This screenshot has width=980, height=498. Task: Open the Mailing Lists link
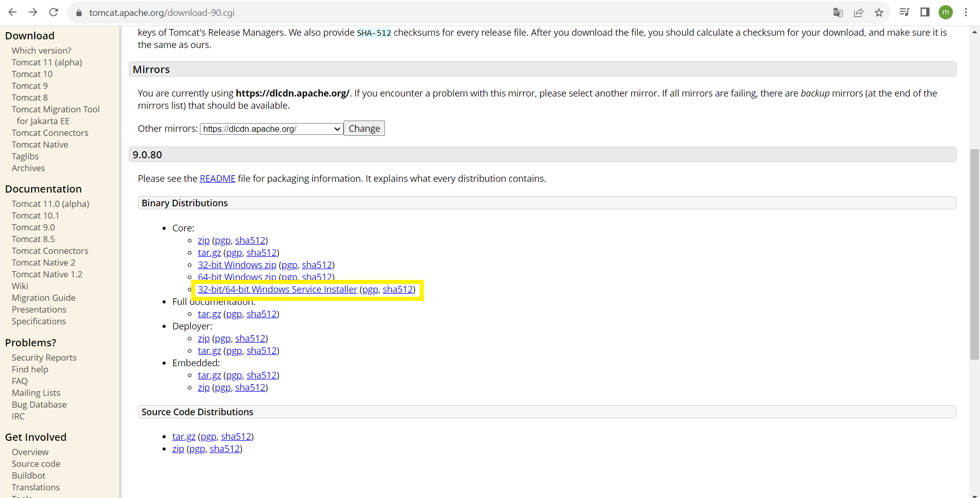tap(36, 393)
